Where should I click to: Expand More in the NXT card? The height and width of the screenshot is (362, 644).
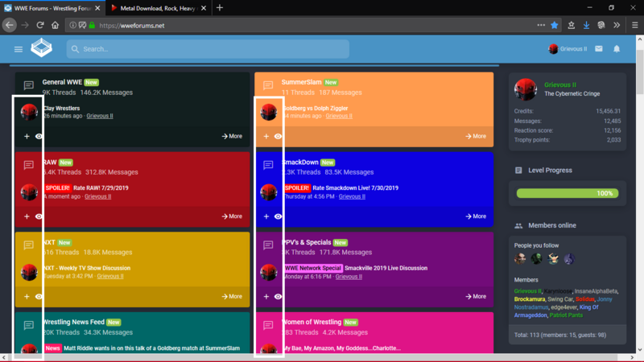pyautogui.click(x=232, y=296)
